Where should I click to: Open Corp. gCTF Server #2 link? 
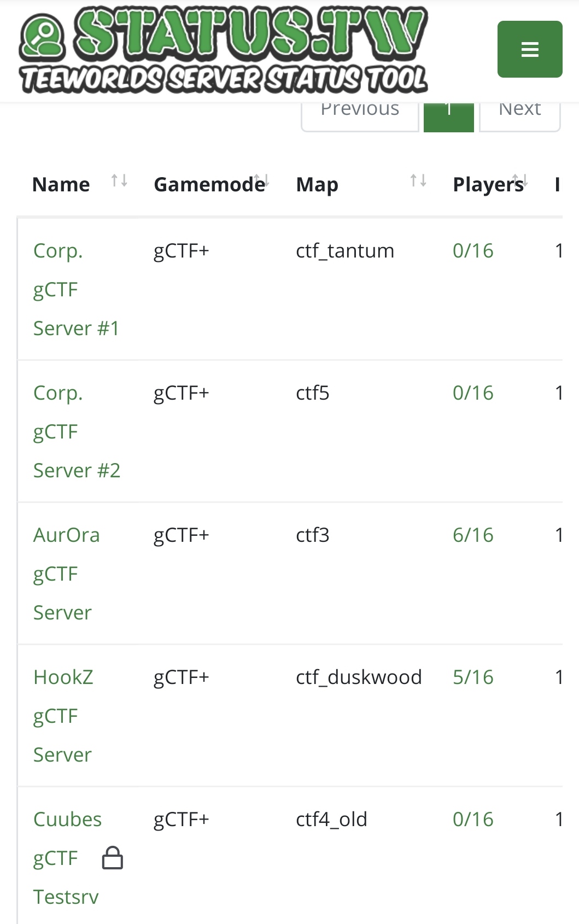(77, 431)
